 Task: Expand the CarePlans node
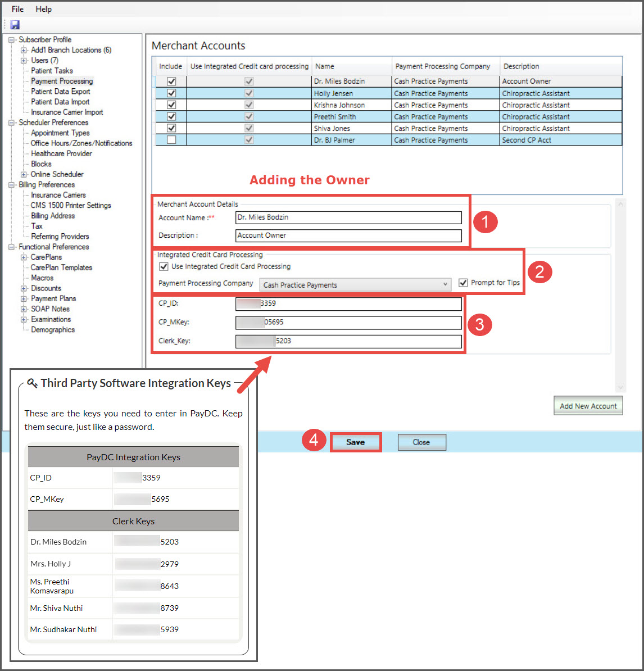tap(24, 257)
